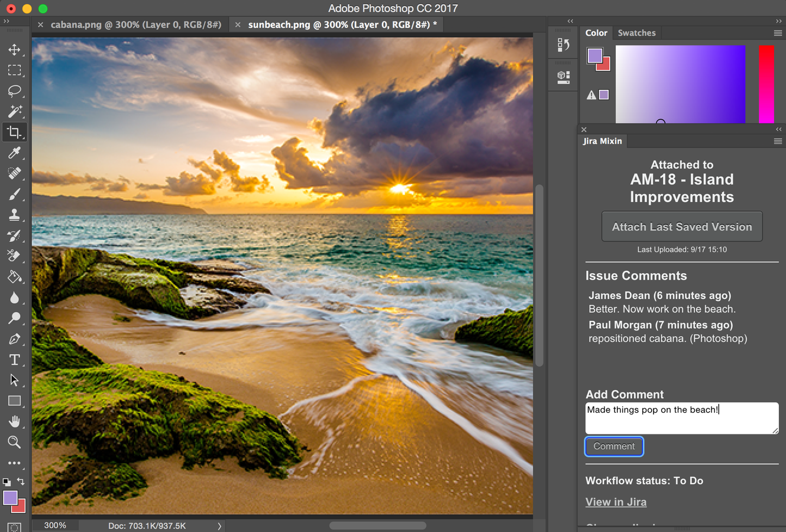Select the Pen tool
This screenshot has width=786, height=532.
point(14,339)
